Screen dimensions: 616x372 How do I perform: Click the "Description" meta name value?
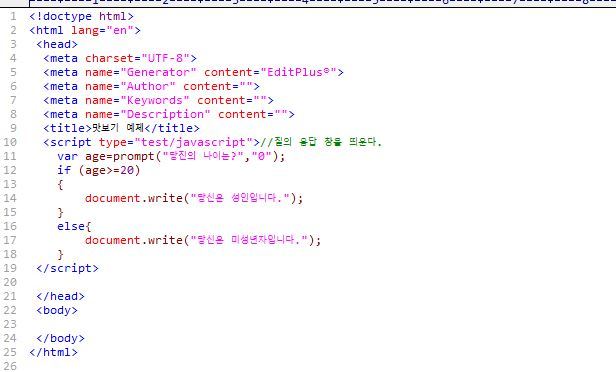pos(165,114)
